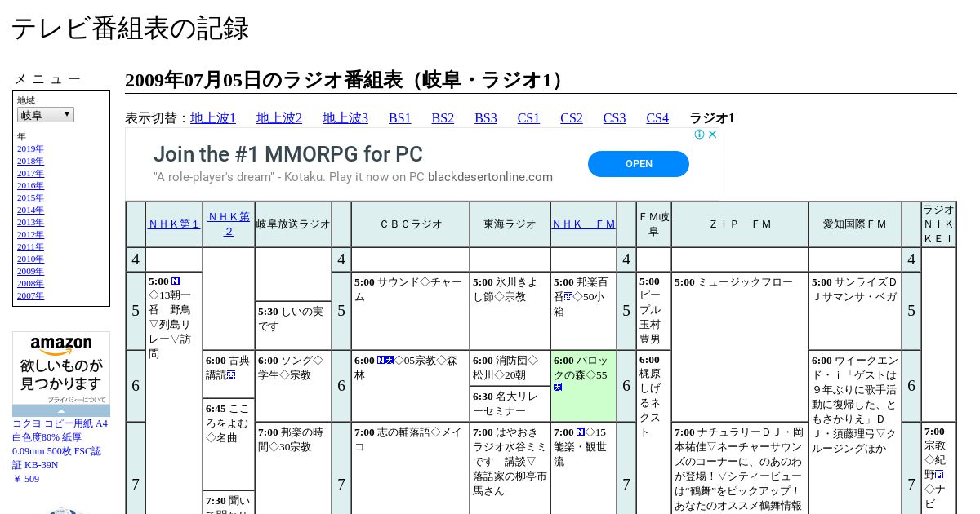Show the CS4 program table
The image size is (980, 514).
(x=657, y=118)
